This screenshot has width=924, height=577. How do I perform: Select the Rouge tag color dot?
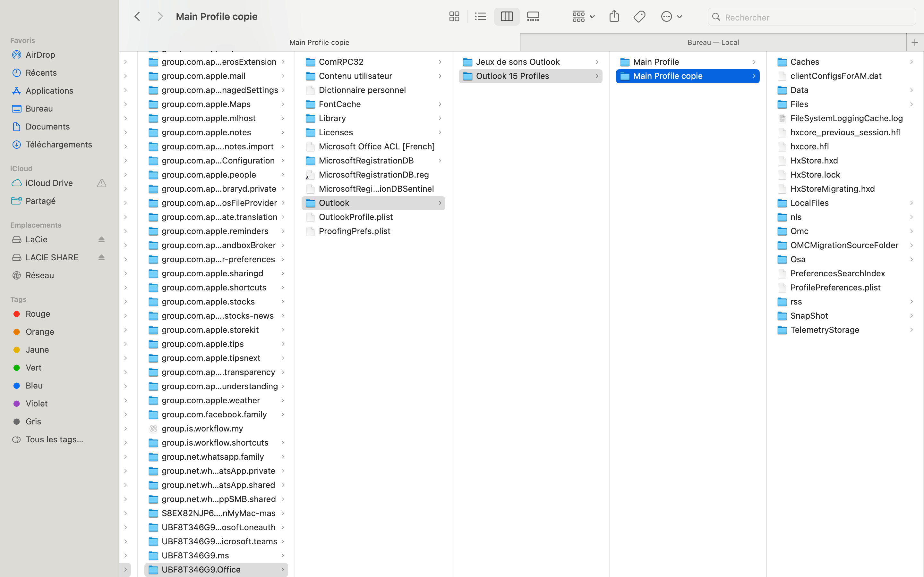coord(17,314)
